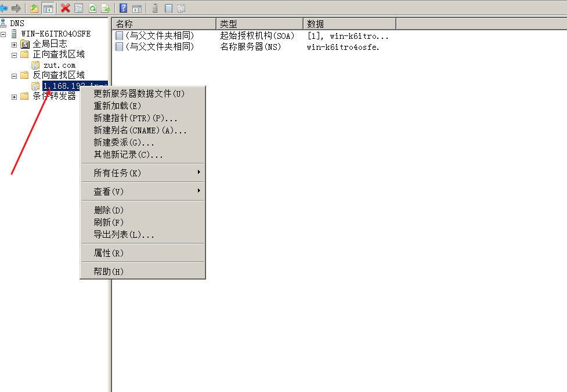Screen dimensions: 567x392
Task: Expand the 条件转发器 folder
Action: pyautogui.click(x=14, y=97)
